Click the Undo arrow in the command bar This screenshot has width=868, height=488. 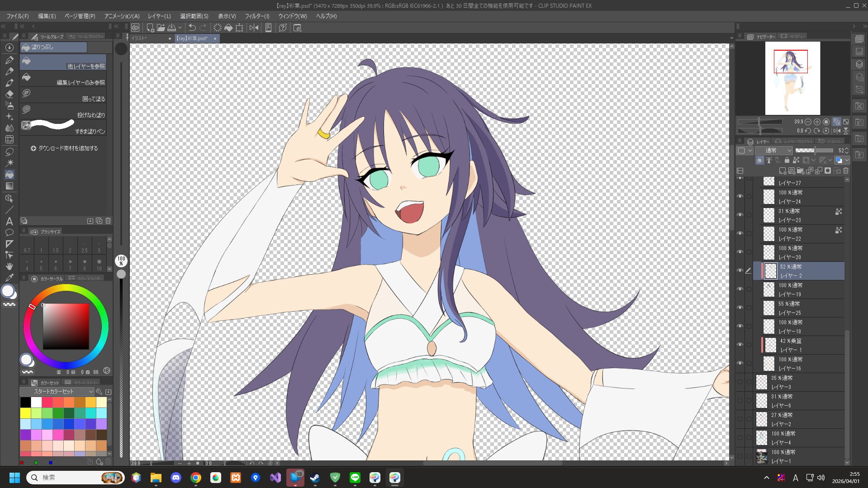tap(192, 28)
